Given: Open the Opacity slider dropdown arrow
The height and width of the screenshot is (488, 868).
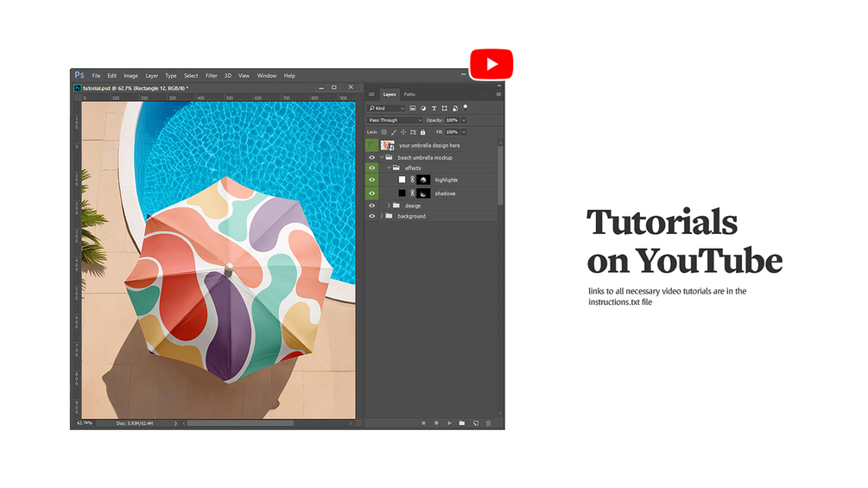Looking at the screenshot, I should point(464,120).
